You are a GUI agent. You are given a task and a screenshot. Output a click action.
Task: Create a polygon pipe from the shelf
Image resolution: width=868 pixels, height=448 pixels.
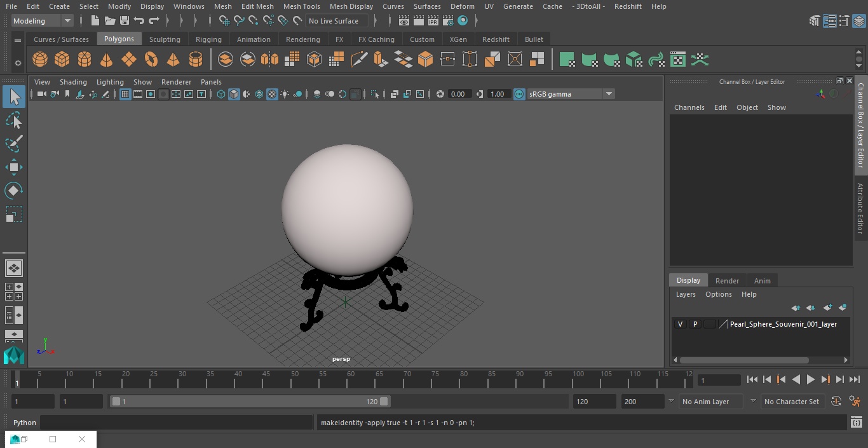(196, 60)
